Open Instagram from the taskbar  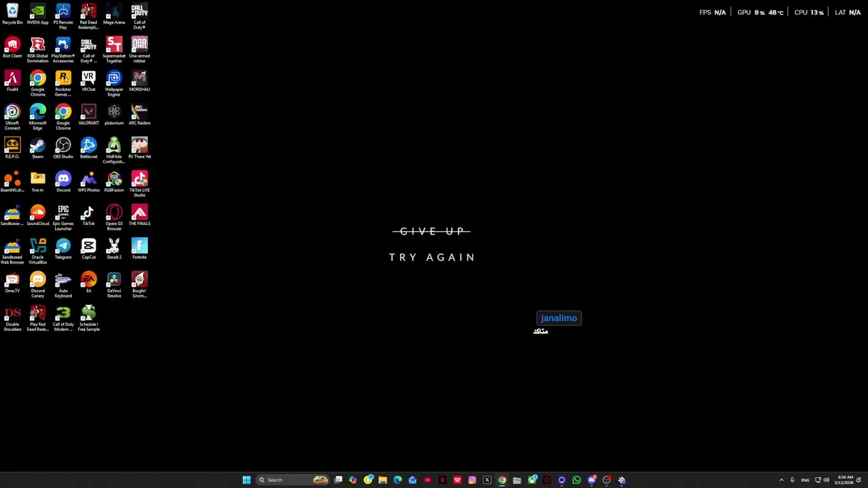[472, 480]
